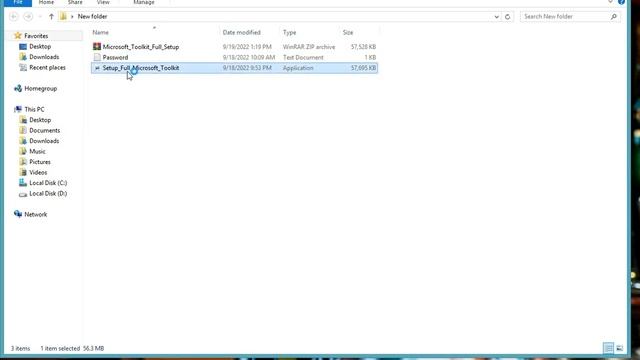640x360 pixels.
Task: Click the This PC computer icon
Action: 18,109
